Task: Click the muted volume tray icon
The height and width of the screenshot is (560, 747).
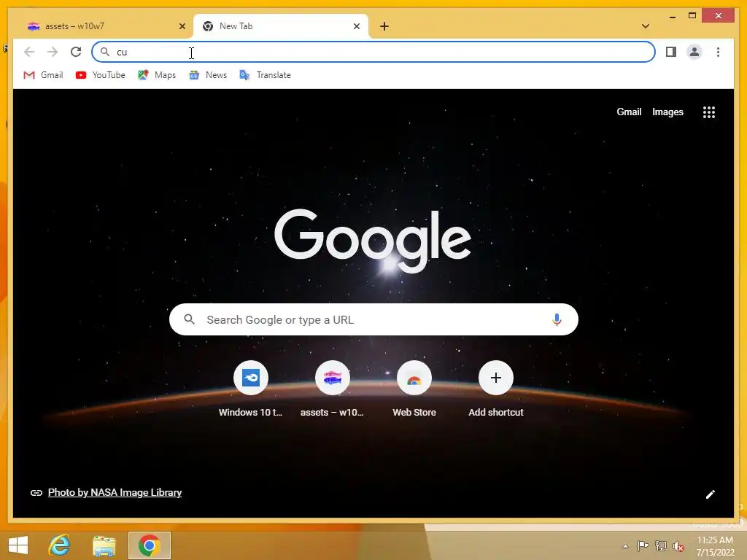Action: (678, 546)
